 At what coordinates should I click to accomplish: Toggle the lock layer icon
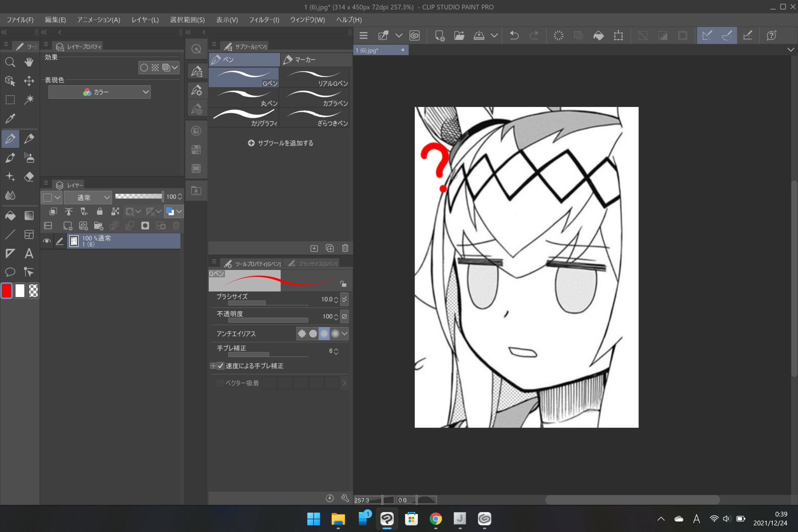point(100,212)
